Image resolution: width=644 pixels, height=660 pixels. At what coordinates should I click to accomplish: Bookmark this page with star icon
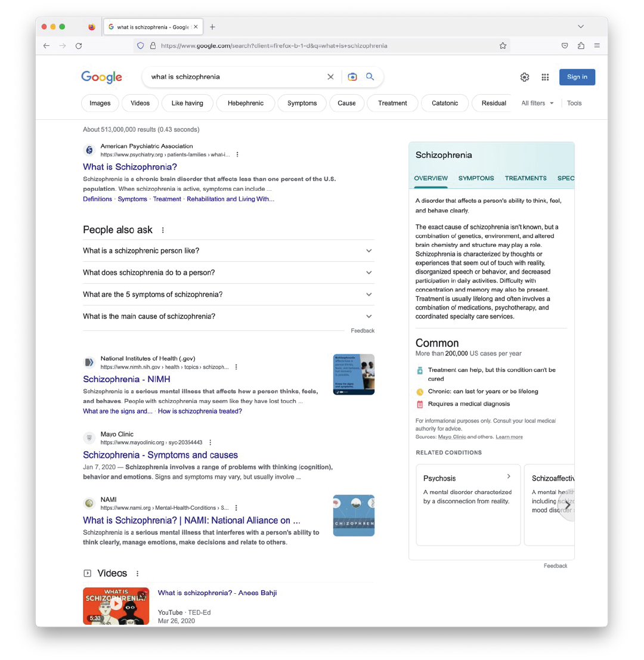click(x=503, y=46)
